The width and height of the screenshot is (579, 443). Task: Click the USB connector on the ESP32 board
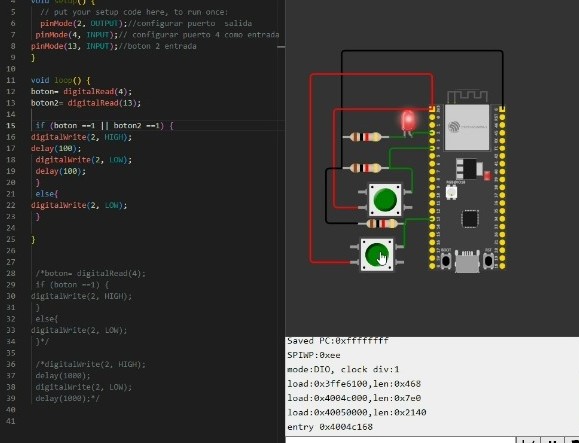click(467, 261)
